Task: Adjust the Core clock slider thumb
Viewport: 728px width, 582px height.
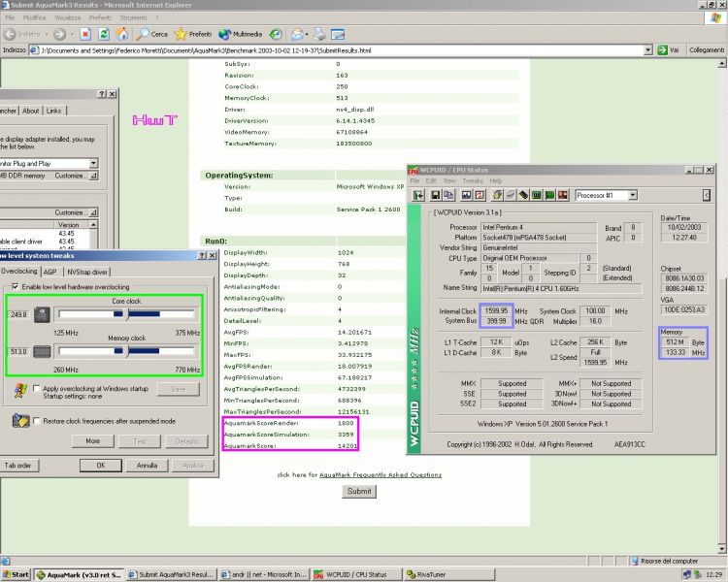Action: (x=128, y=314)
